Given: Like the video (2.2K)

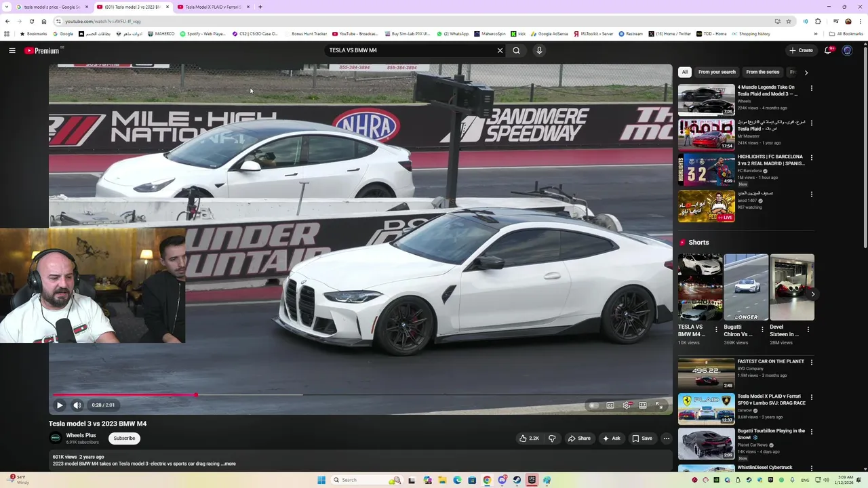Looking at the screenshot, I should [530, 439].
